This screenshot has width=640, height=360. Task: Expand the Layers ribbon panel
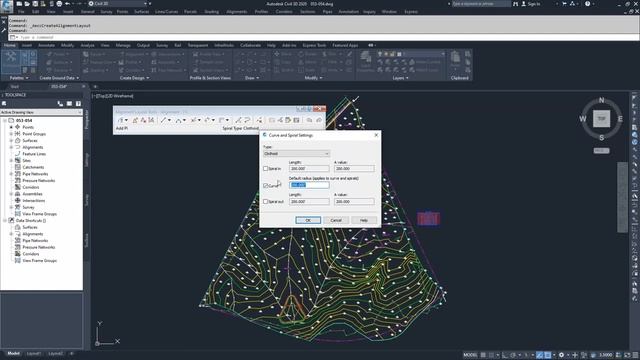(x=400, y=78)
